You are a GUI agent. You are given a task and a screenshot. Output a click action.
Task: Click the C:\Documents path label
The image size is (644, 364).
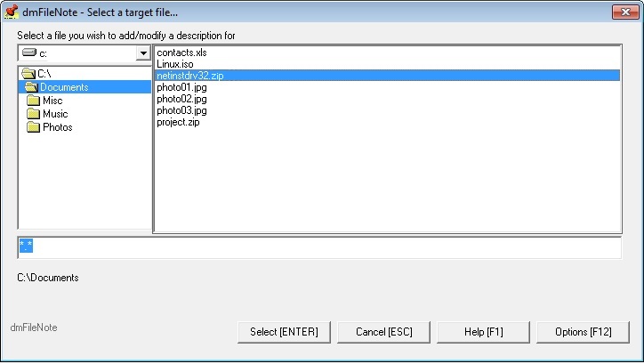[48, 278]
